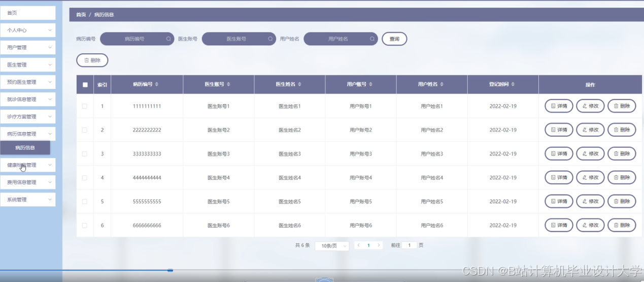Viewport: 644px width, 282px height.
Task: Check row 2 checkbox for 2222222222
Action: 85,130
